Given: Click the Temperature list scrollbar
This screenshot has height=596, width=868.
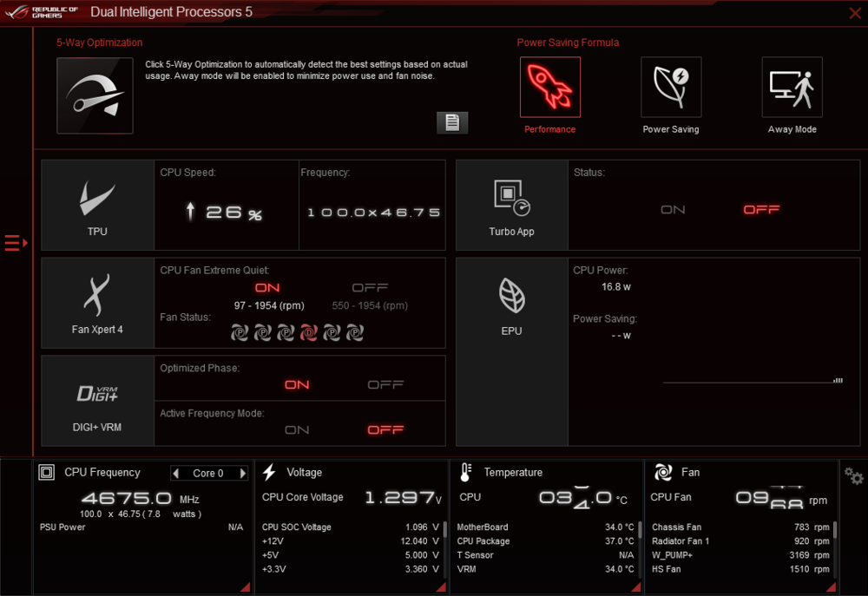Looking at the screenshot, I should (641, 530).
